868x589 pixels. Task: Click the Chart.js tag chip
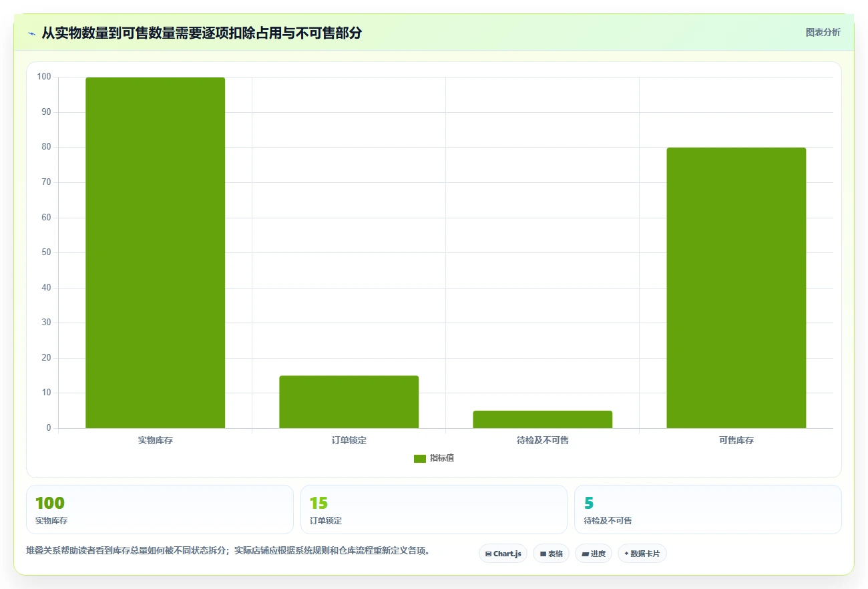(503, 554)
